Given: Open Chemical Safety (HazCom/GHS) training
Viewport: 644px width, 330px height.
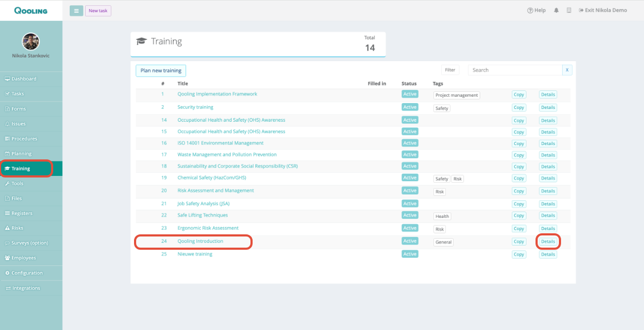Looking at the screenshot, I should click(x=212, y=177).
